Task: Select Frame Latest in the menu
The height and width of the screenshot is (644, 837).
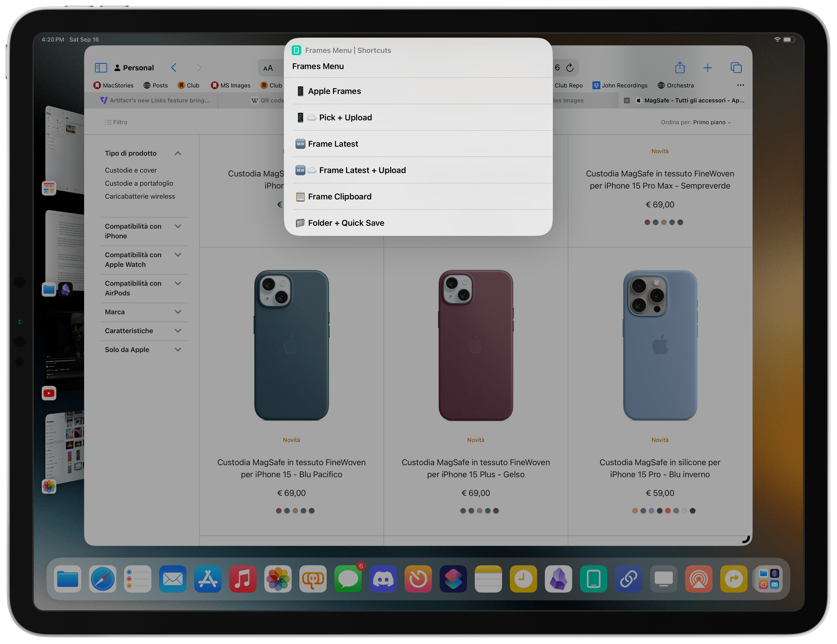Action: click(x=418, y=144)
